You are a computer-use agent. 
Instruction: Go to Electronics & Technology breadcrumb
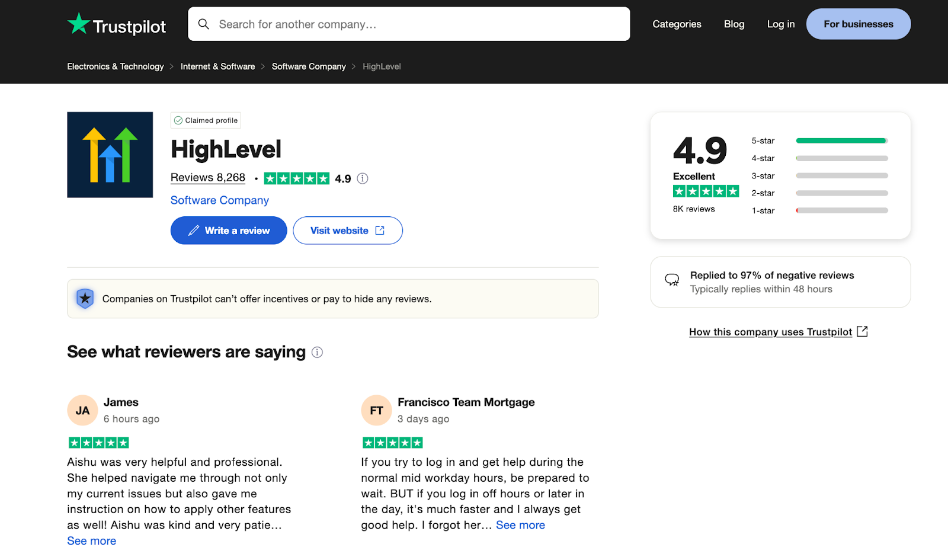coord(116,66)
